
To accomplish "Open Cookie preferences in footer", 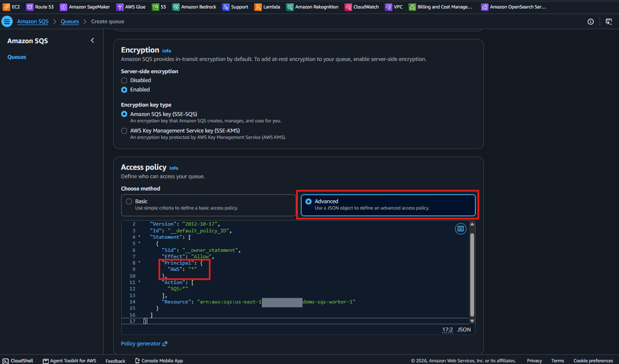I will tap(593, 361).
